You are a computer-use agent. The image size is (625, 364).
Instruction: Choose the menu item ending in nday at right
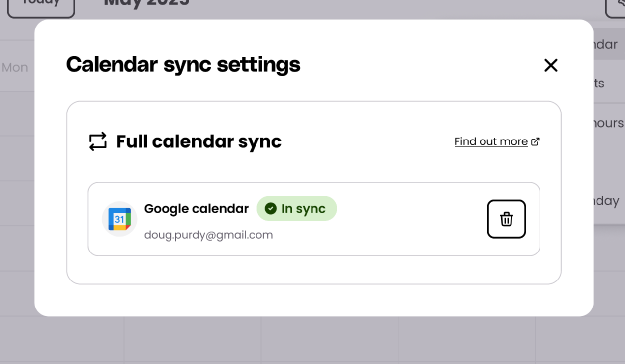pyautogui.click(x=606, y=201)
